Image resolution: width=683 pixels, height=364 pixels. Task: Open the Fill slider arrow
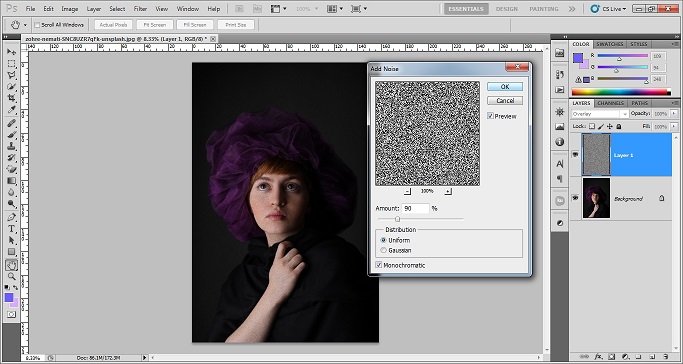coord(674,126)
